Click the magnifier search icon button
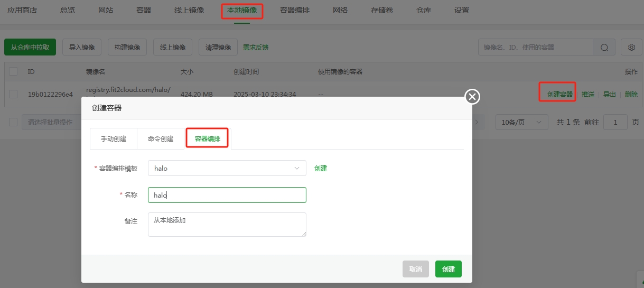Image resolution: width=644 pixels, height=288 pixels. [604, 48]
